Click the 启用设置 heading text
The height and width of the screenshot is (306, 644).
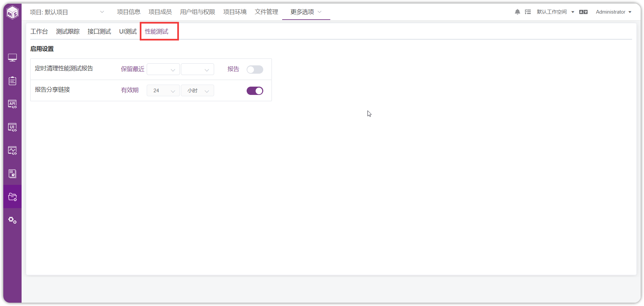tap(42, 49)
